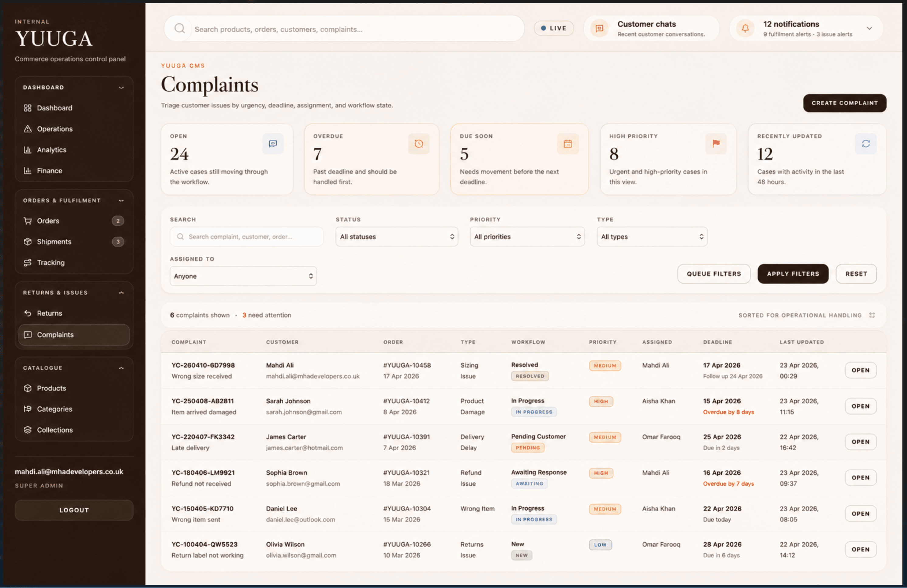Click the AWAITING workflow badge

point(529,484)
